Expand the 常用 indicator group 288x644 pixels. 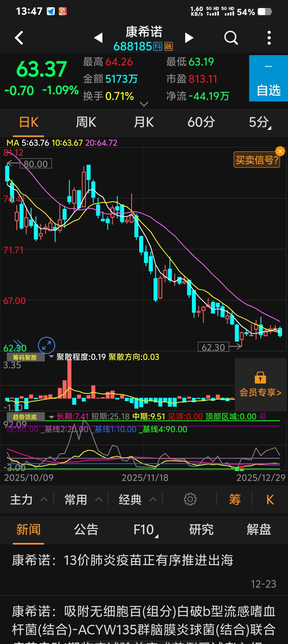point(83,499)
